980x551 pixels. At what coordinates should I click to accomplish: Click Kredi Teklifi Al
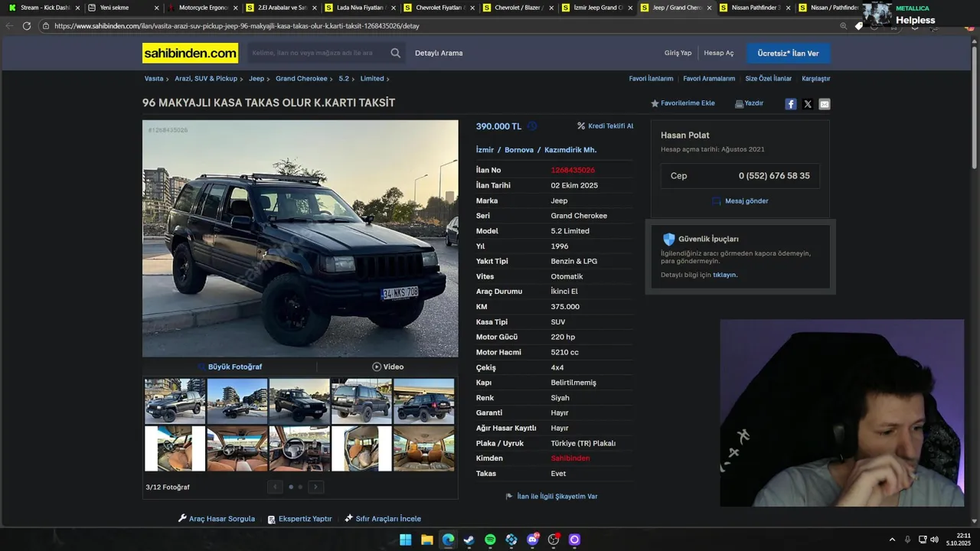coord(606,126)
